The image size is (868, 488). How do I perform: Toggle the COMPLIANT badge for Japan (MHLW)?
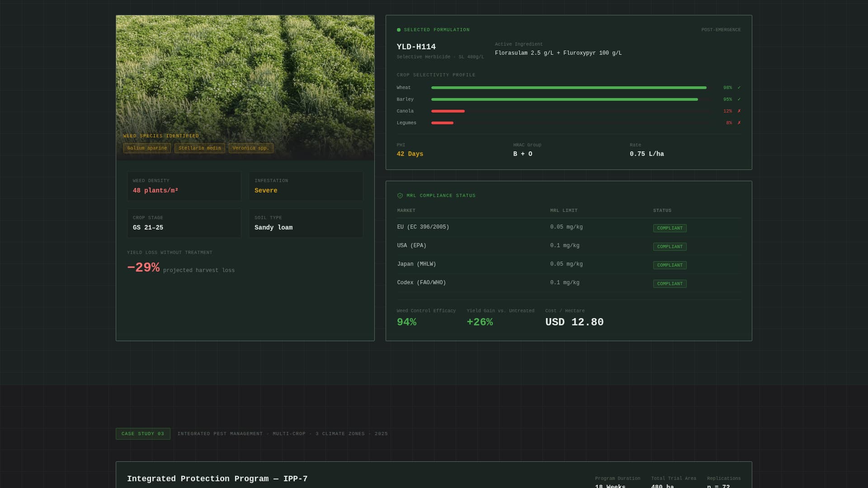pyautogui.click(x=670, y=265)
